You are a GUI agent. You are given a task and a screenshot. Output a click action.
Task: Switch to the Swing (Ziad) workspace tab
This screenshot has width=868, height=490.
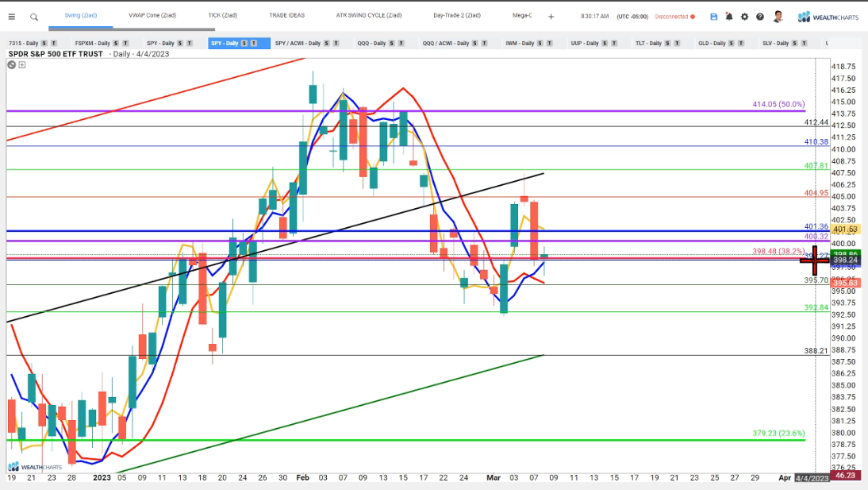(81, 16)
